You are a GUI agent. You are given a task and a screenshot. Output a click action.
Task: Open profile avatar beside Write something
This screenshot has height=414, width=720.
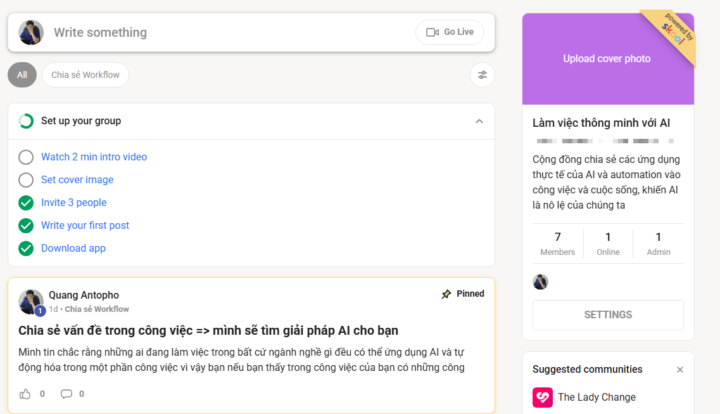(31, 33)
